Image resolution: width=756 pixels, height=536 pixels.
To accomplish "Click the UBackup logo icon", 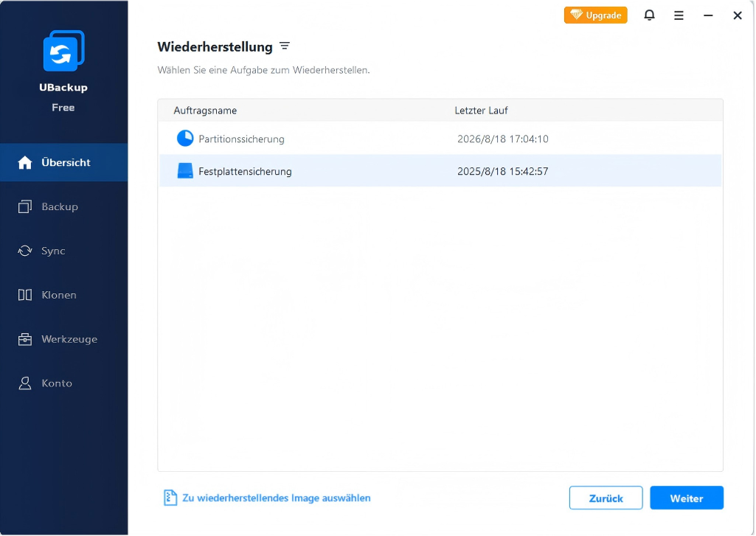I will pos(63,51).
